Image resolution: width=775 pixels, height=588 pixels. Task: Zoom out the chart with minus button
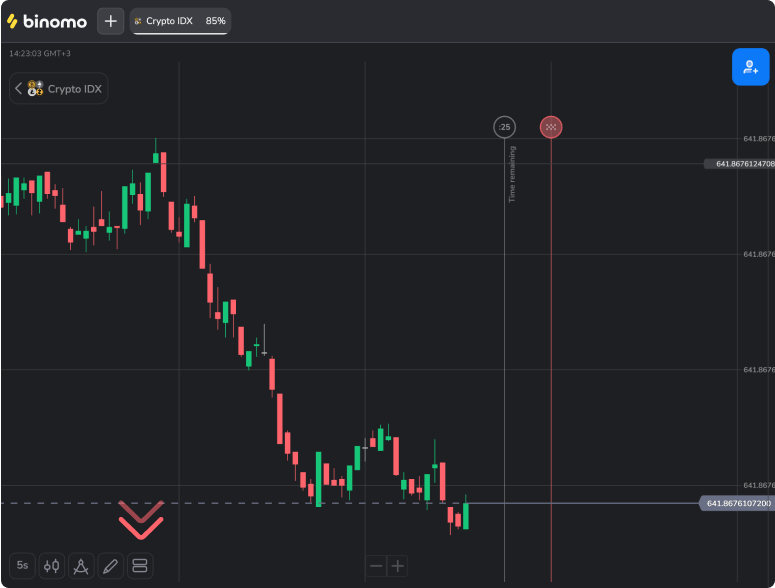(x=376, y=566)
